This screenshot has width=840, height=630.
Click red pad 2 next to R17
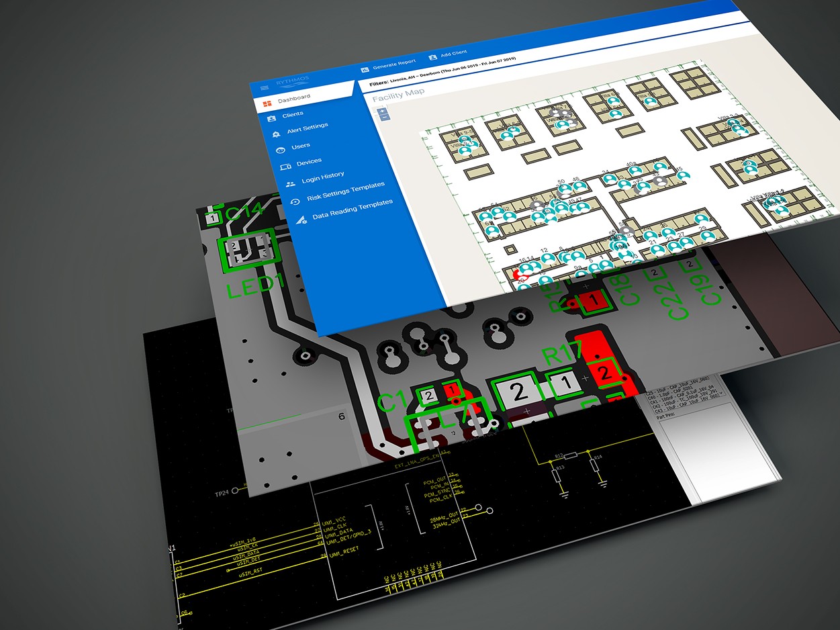click(x=604, y=373)
